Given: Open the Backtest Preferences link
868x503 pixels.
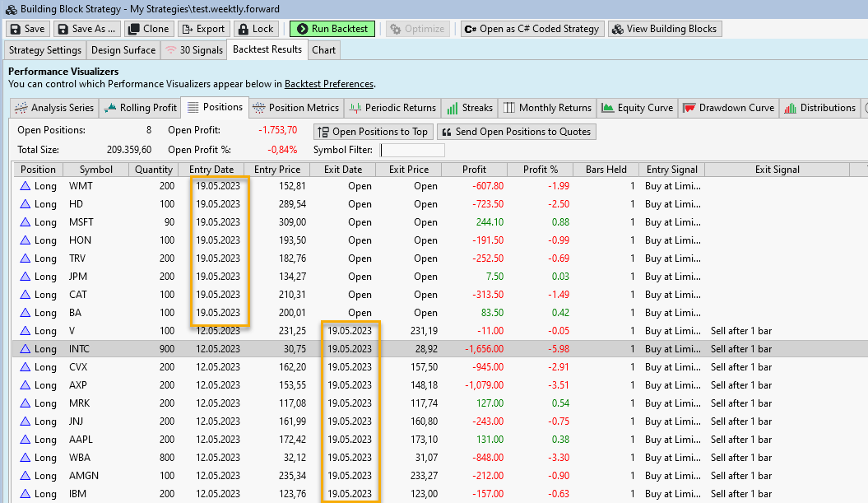Looking at the screenshot, I should tap(329, 84).
